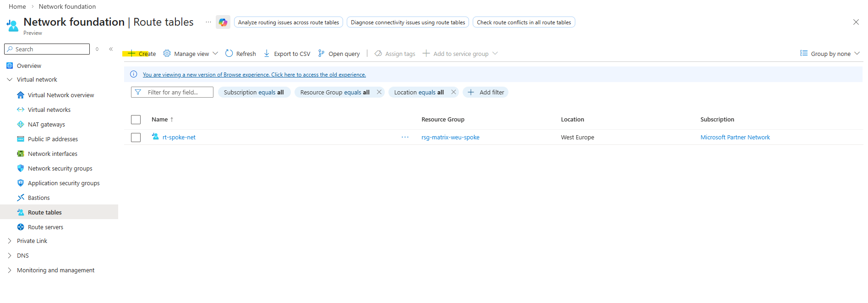Select Bastions in the left menu
Screen dimensions: 868x303
point(39,198)
